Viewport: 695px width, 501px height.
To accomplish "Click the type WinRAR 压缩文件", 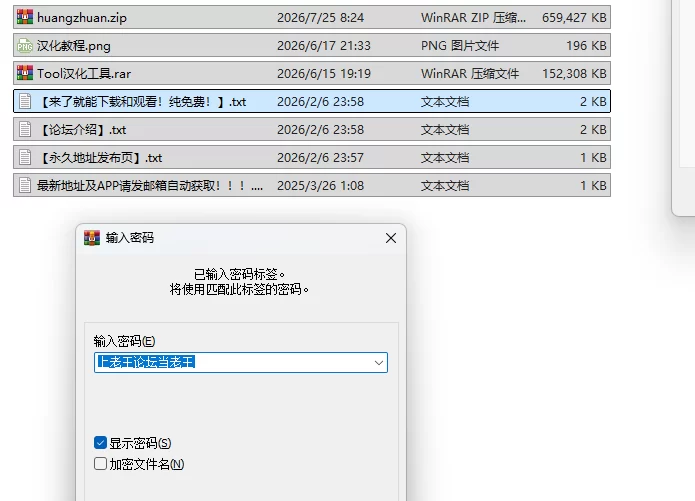I will 470,74.
